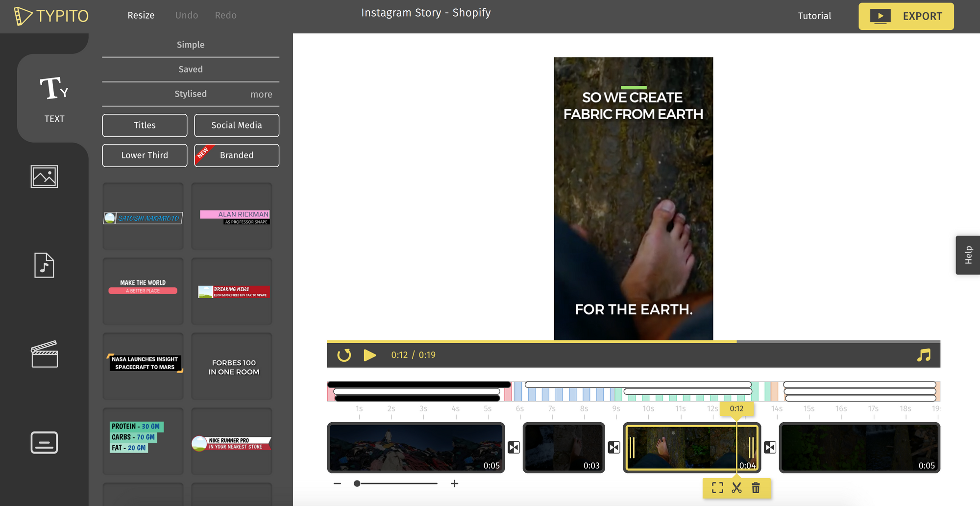Open the Video clips clapperboard icon

coord(44,354)
